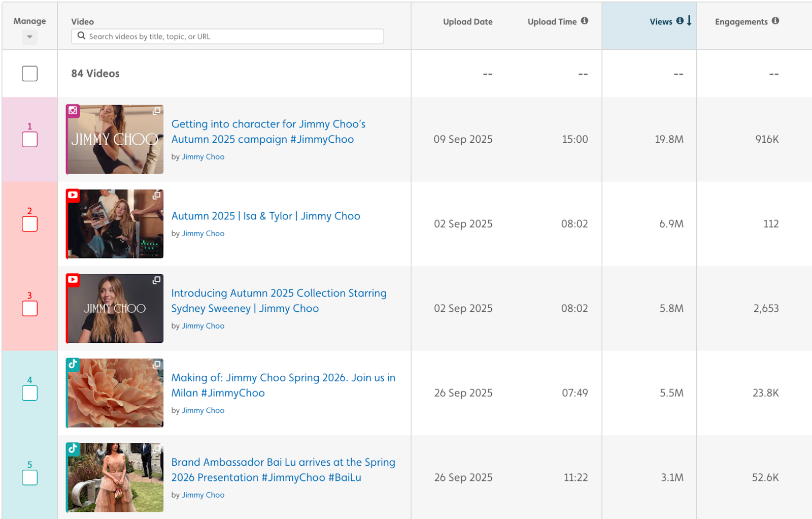
Task: Tick the checkbox for video ranked 4
Action: (30, 393)
